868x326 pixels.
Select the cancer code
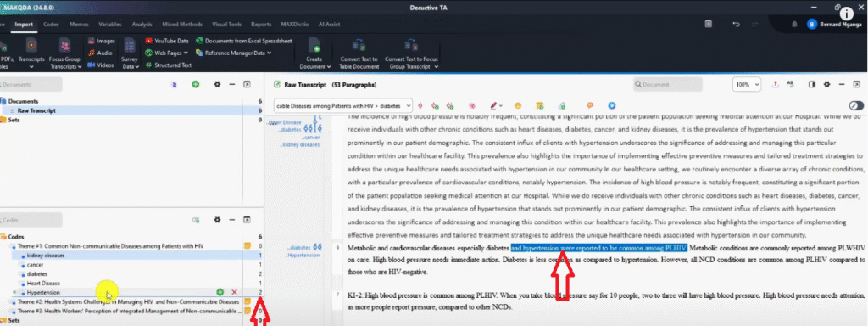[35, 265]
